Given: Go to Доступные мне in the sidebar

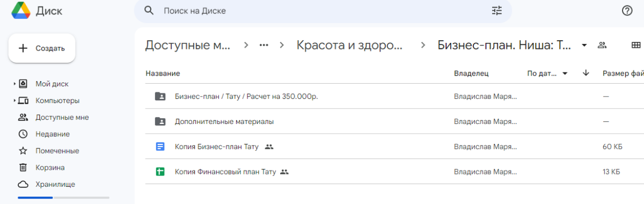Looking at the screenshot, I should (x=54, y=118).
